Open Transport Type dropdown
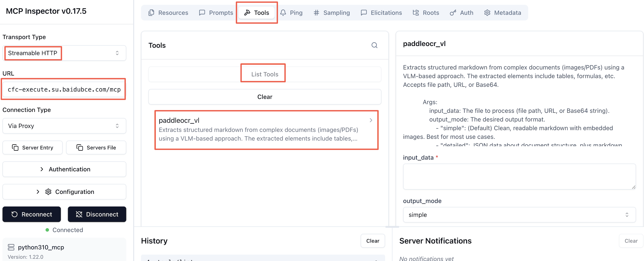 pos(64,53)
